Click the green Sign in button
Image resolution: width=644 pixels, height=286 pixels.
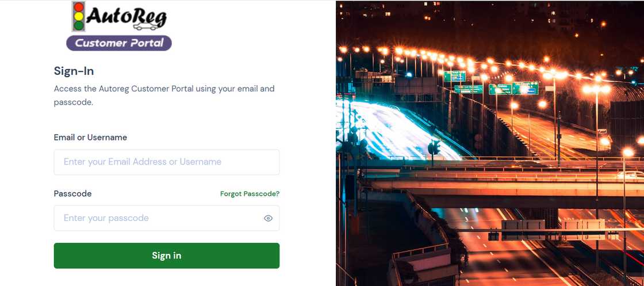tap(167, 256)
